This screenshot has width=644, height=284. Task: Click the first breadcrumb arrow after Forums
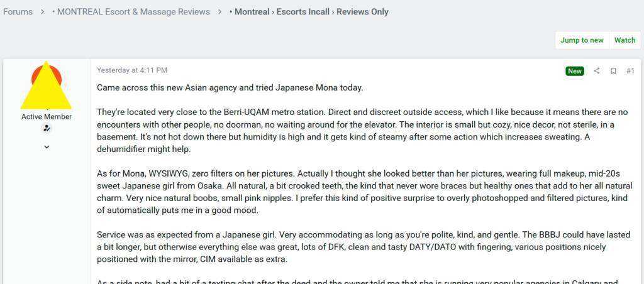43,12
